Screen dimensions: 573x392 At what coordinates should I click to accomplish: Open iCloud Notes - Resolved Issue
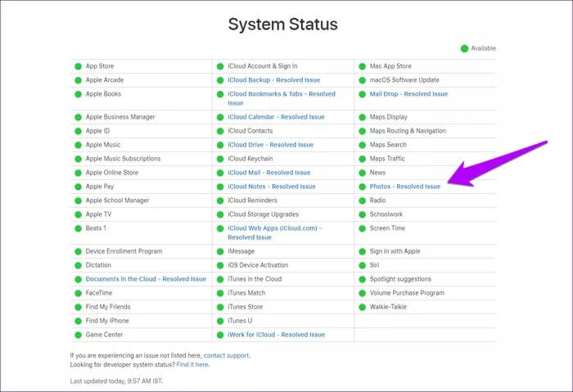tap(272, 187)
